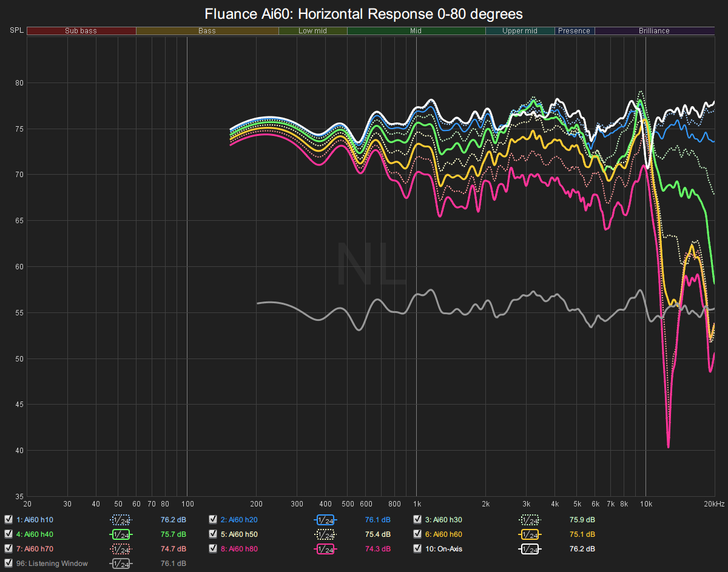Toggle the Ai60 h50 trace checkbox
This screenshot has width=728, height=572.
click(213, 534)
